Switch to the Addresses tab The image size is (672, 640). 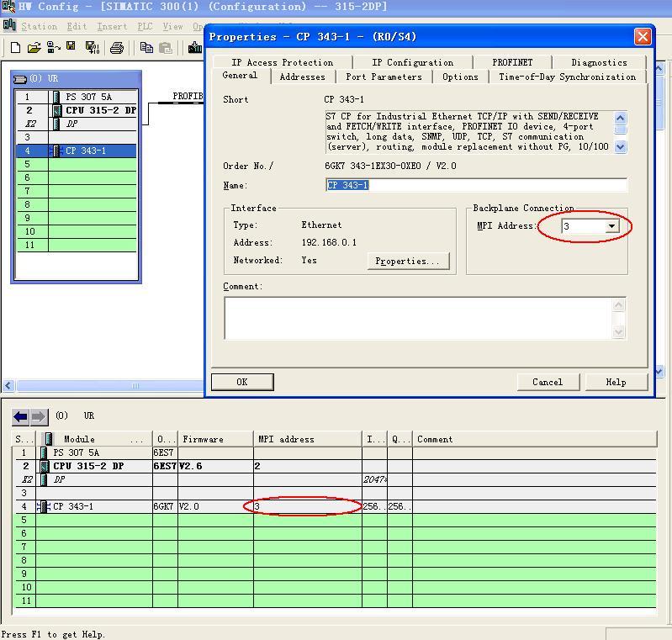302,77
